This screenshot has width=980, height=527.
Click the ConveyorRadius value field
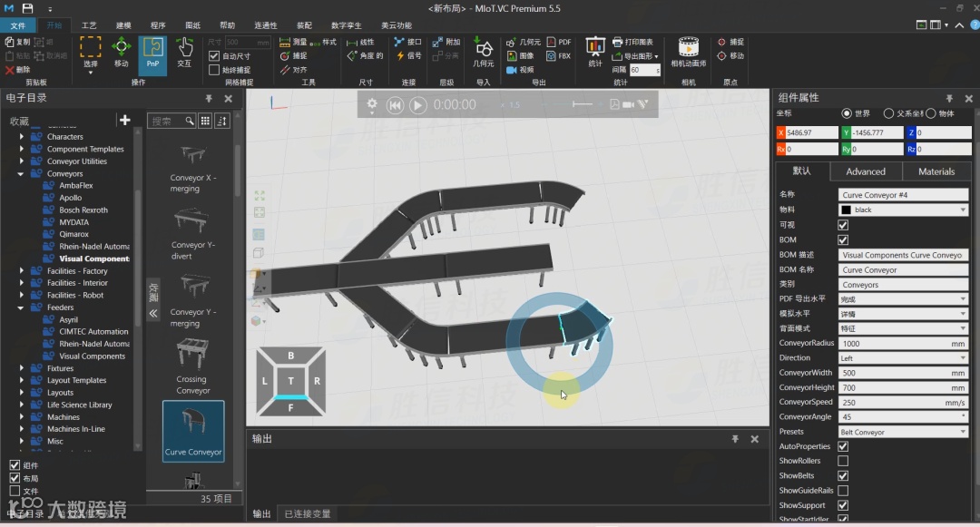pyautogui.click(x=903, y=344)
